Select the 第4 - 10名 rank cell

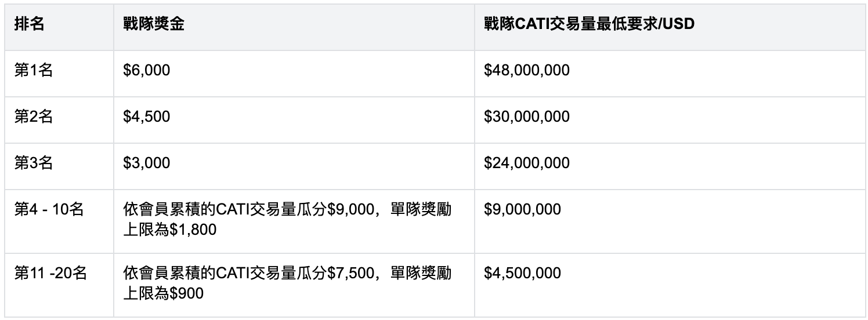49,209
